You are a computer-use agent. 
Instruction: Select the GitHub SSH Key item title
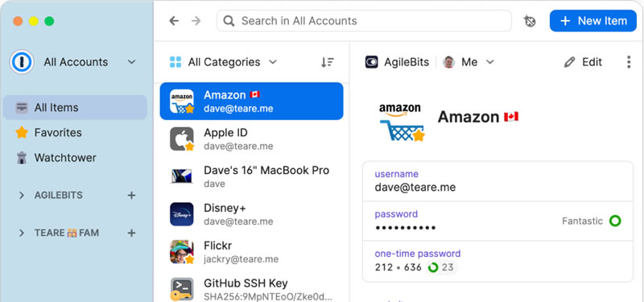(246, 283)
